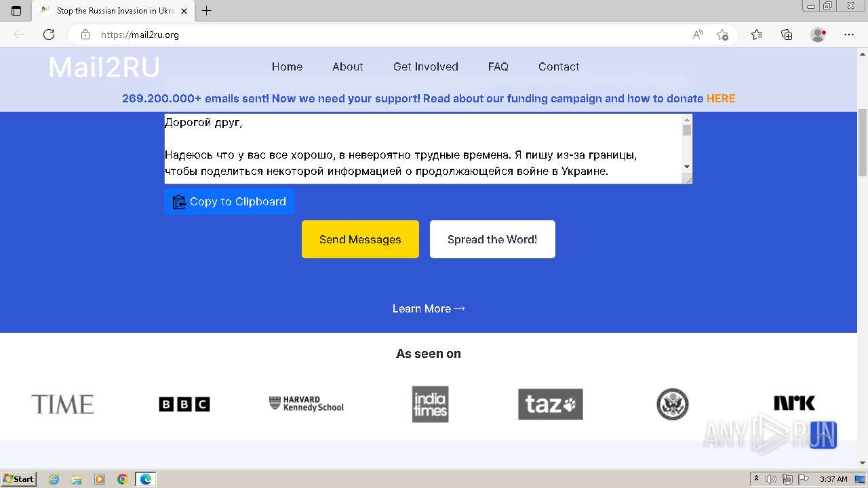The width and height of the screenshot is (868, 488).
Task: Open the tab actions menu icon
Action: tap(16, 11)
